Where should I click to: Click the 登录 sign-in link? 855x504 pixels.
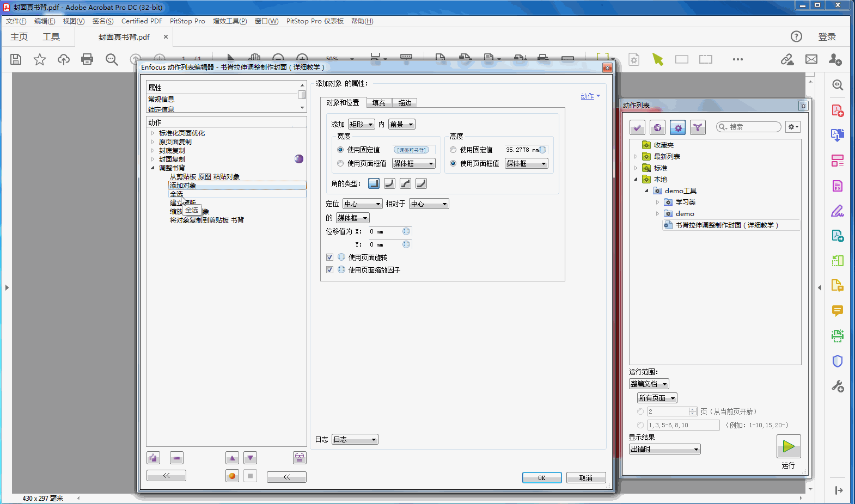pyautogui.click(x=827, y=36)
